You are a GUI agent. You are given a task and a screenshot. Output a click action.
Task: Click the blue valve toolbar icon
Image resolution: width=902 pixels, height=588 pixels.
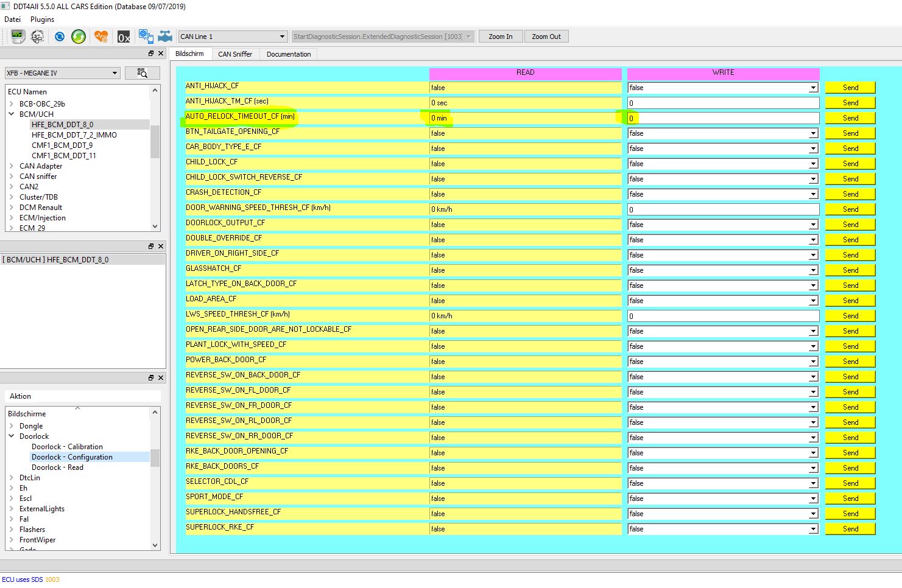click(164, 37)
